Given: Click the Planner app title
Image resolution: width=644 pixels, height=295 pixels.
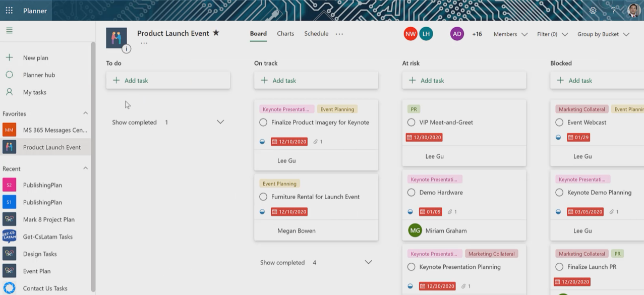Looking at the screenshot, I should tap(35, 11).
